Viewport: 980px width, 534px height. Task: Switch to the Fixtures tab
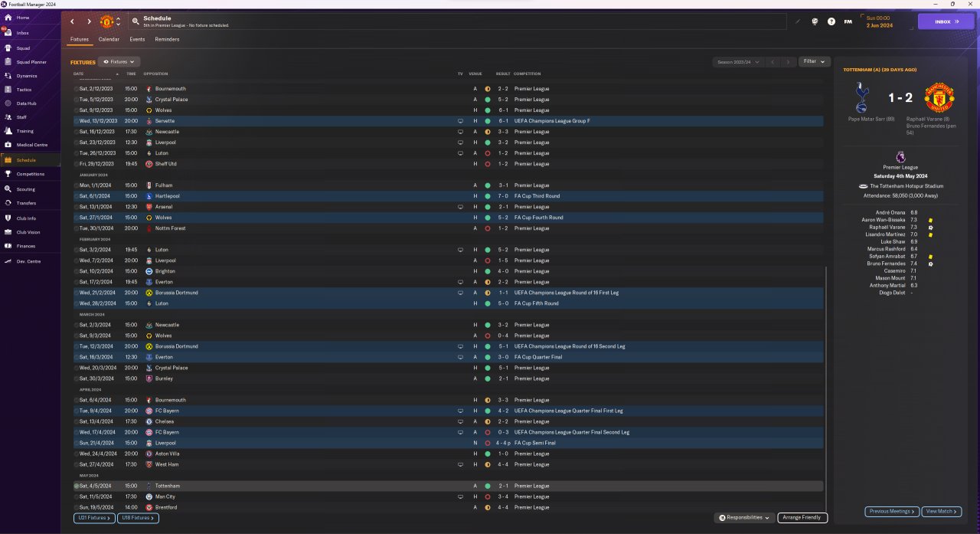pyautogui.click(x=80, y=39)
